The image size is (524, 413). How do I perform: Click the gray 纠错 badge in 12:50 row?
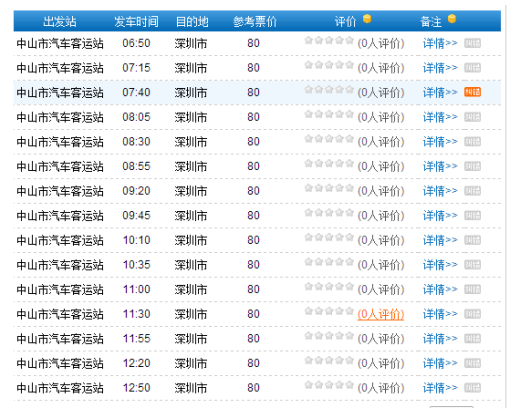tap(472, 388)
